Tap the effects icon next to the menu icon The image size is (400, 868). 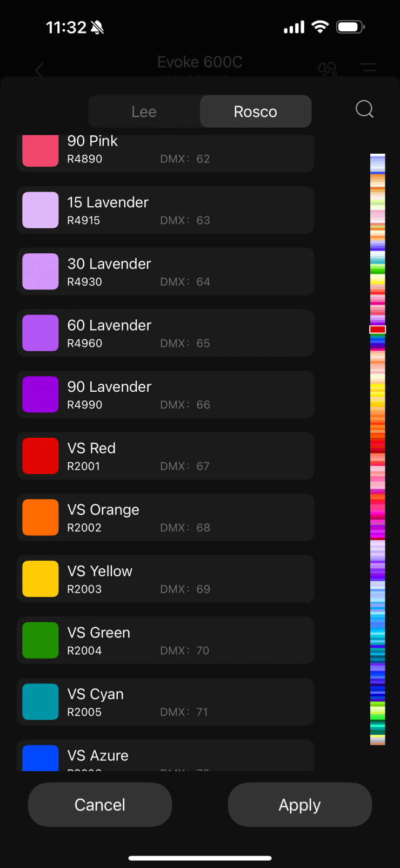click(328, 69)
